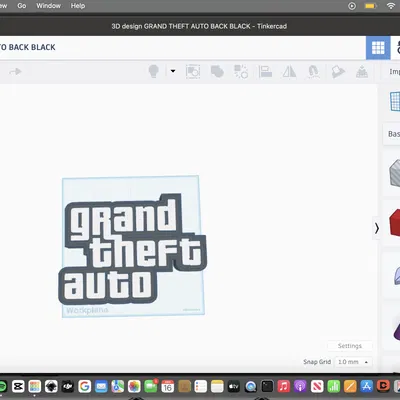Image resolution: width=400 pixels, height=400 pixels.
Task: Open Photos from the dock
Action: (x=134, y=387)
